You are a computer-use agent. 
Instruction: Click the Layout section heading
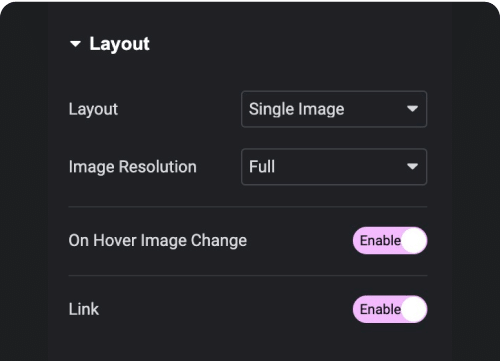click(x=119, y=44)
